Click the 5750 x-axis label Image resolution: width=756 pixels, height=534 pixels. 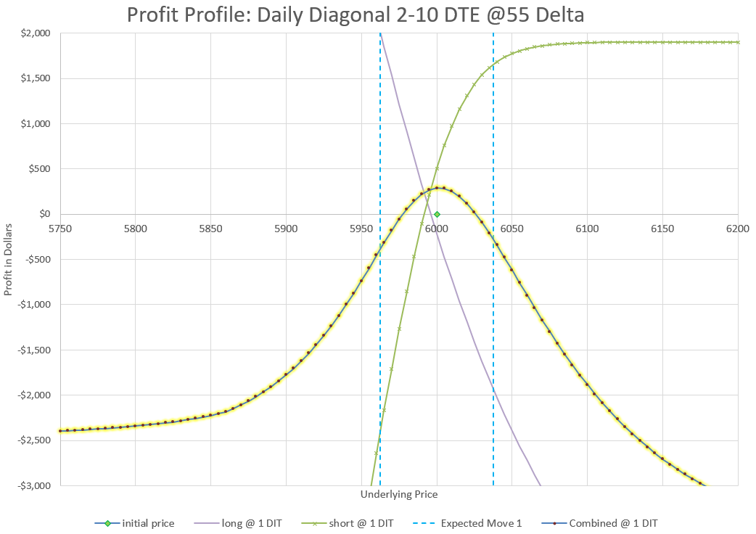point(60,229)
